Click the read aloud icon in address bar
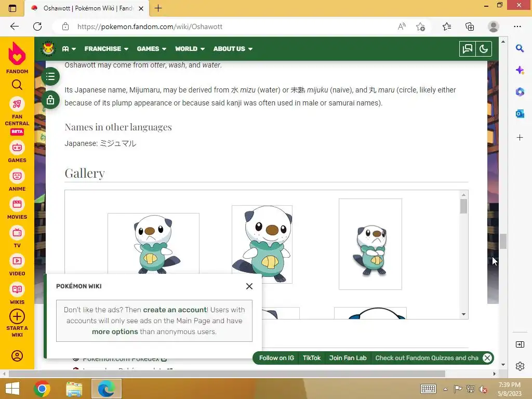 tap(402, 26)
